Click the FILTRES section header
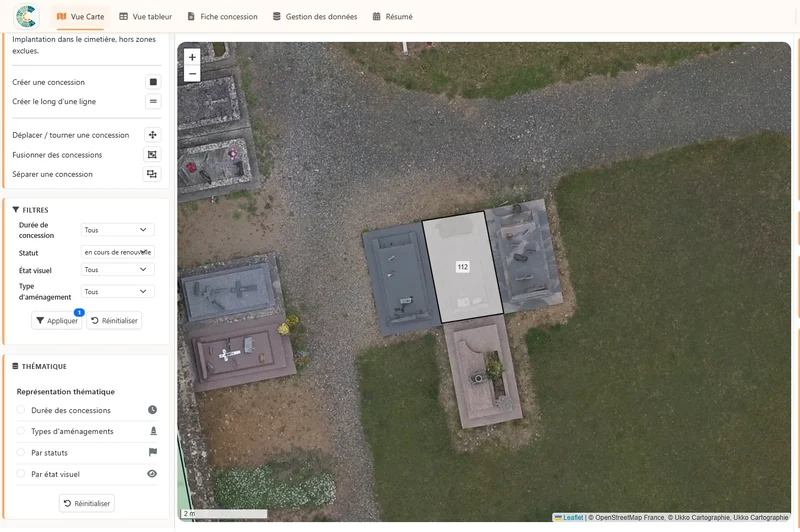Image resolution: width=800 pixels, height=532 pixels. click(x=31, y=210)
